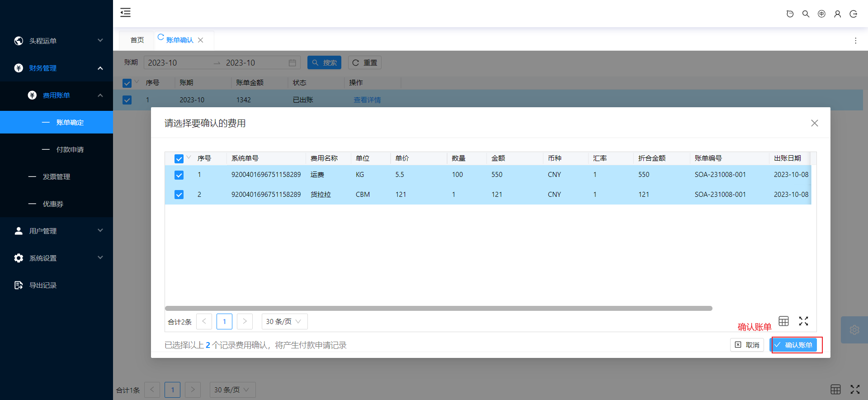868x400 pixels.
Task: Open background page column settings icon
Action: (835, 389)
